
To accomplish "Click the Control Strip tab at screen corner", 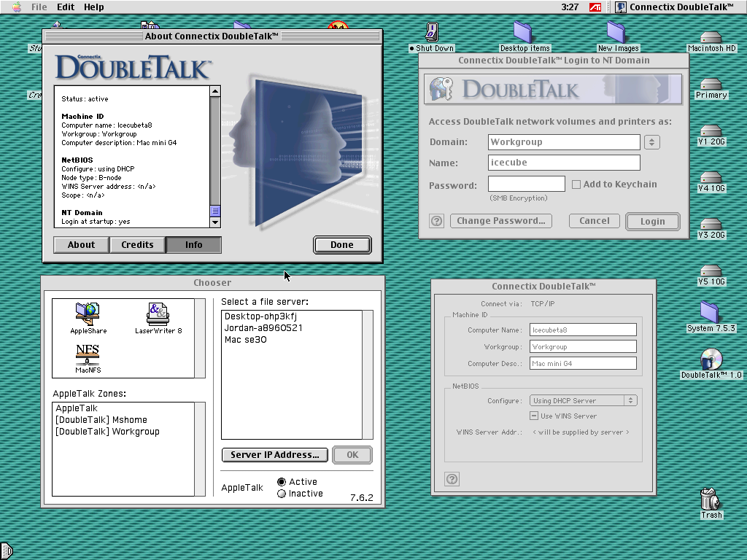I will [x=6, y=551].
